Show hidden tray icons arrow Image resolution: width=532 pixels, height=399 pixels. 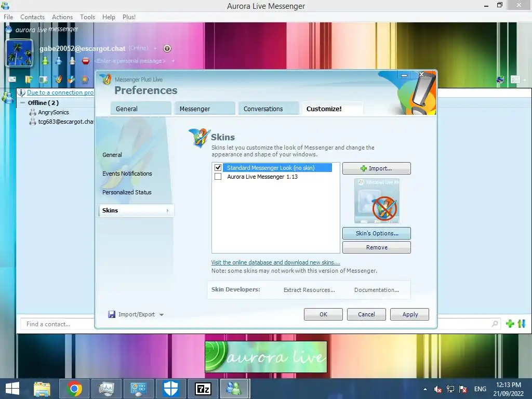pos(425,389)
